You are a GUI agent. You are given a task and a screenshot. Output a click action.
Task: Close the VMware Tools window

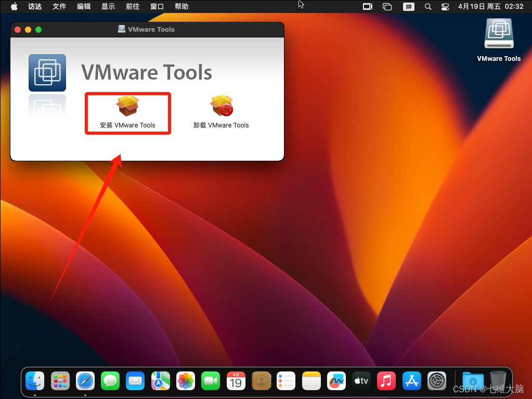point(18,30)
